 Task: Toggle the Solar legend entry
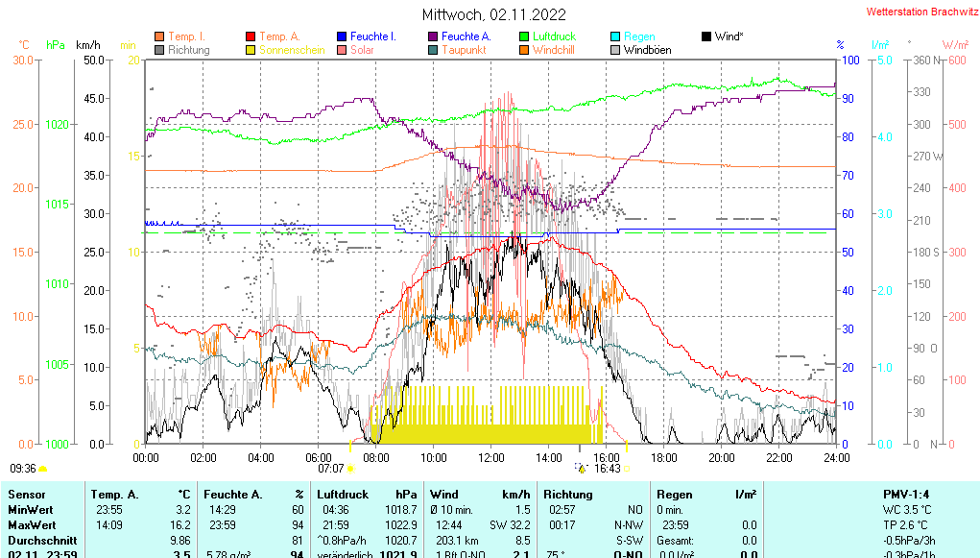362,50
